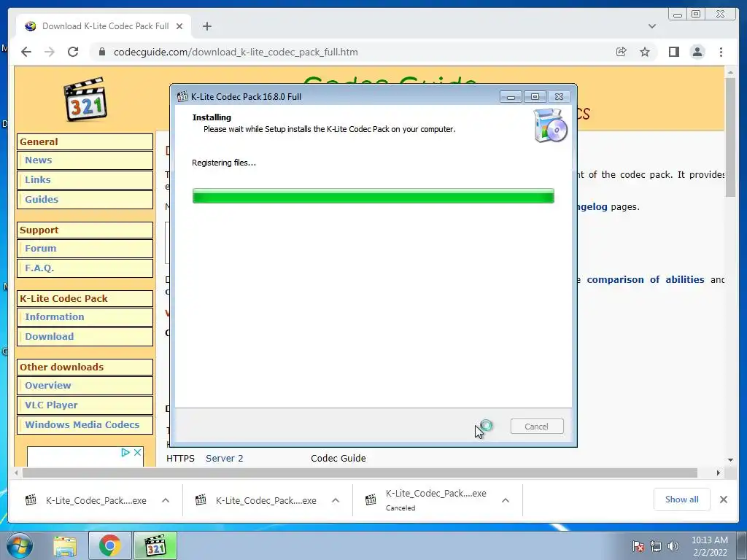Share this page via address bar icon
Screen dimensions: 747x560
pyautogui.click(x=622, y=52)
